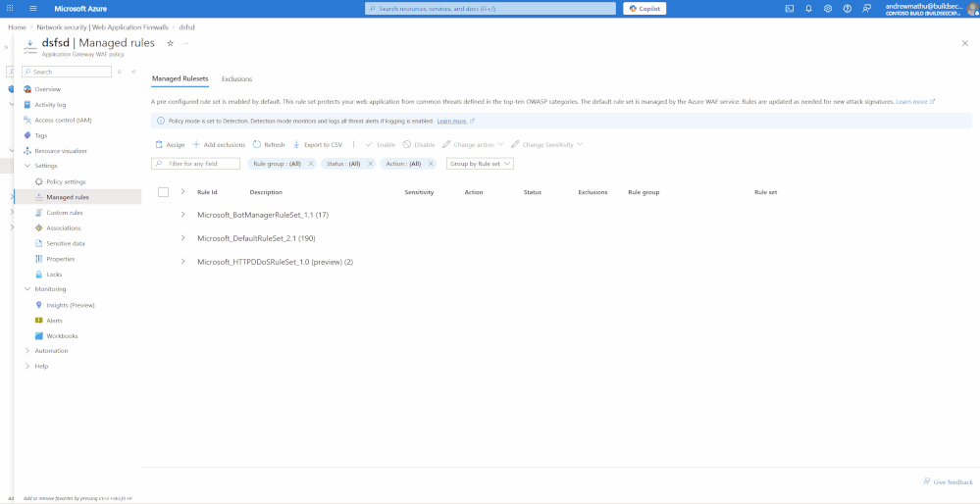
Task: Favorite dsfsd with the star icon
Action: tap(170, 43)
